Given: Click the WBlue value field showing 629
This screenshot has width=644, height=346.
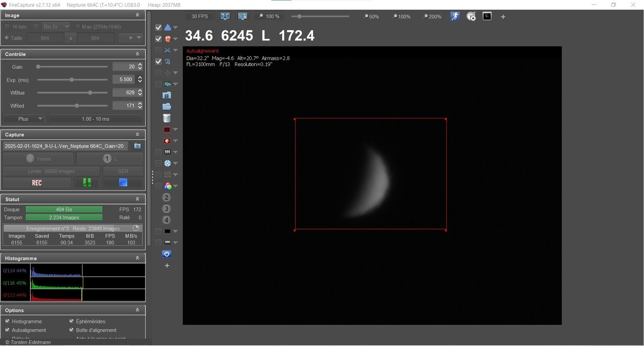Looking at the screenshot, I should 124,92.
